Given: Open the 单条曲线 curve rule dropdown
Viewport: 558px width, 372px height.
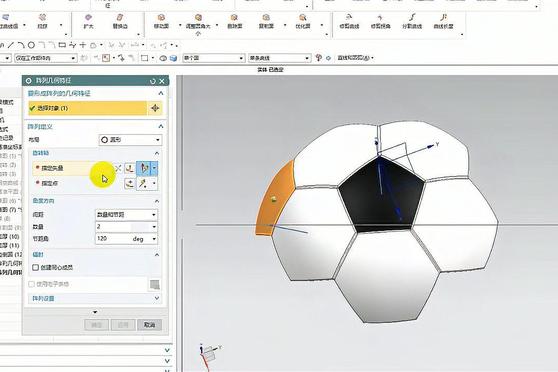Looking at the screenshot, I should tap(279, 58).
